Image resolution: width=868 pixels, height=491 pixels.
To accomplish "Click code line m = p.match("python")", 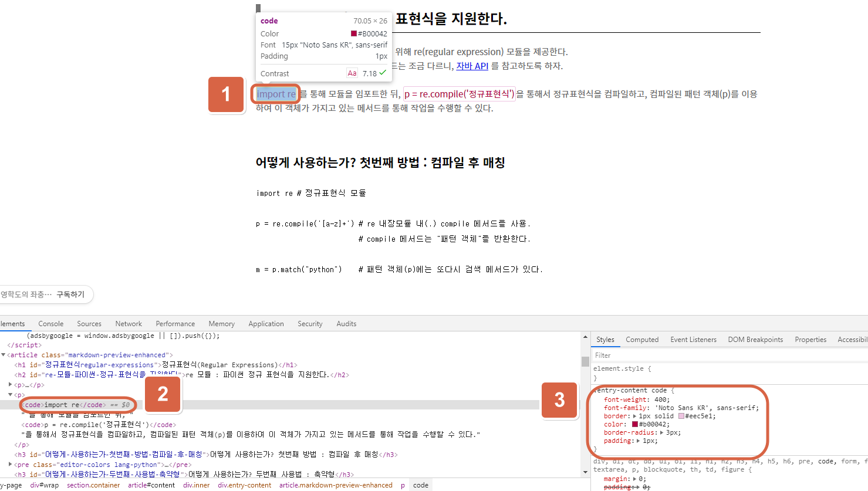I will 299,269.
